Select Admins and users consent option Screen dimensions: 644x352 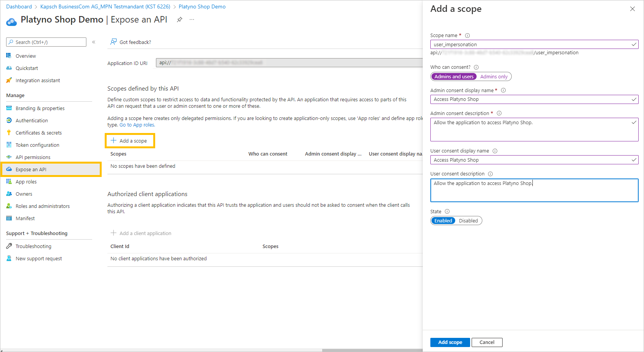[454, 77]
